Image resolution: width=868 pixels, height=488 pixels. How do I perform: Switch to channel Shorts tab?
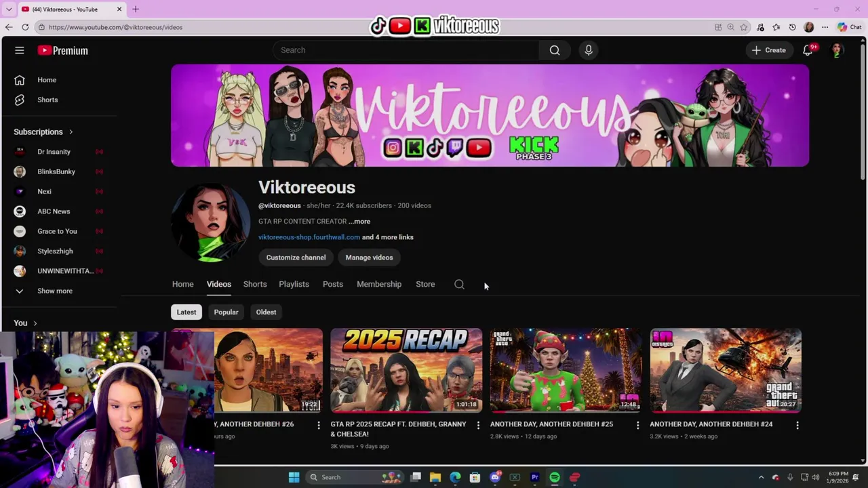click(x=255, y=284)
